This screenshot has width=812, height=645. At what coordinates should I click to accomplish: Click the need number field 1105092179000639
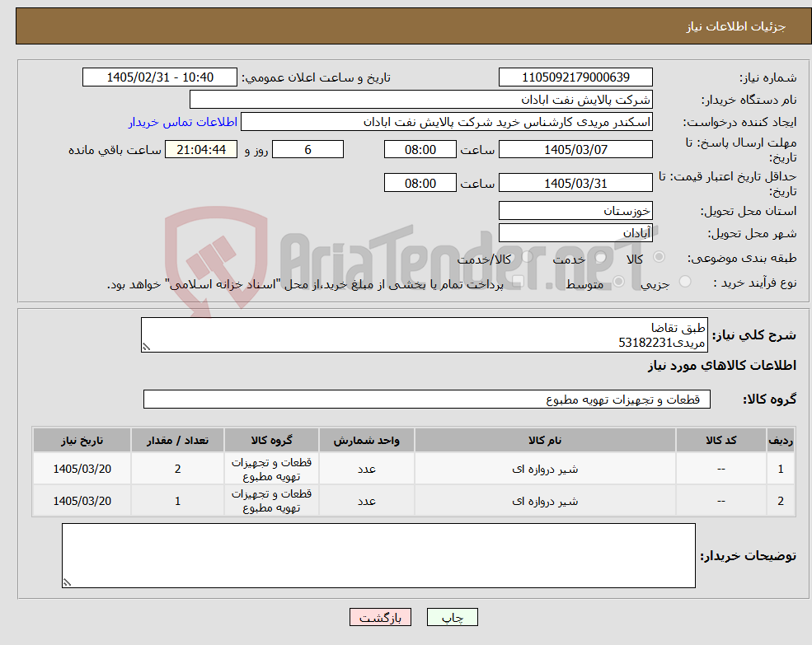575,77
